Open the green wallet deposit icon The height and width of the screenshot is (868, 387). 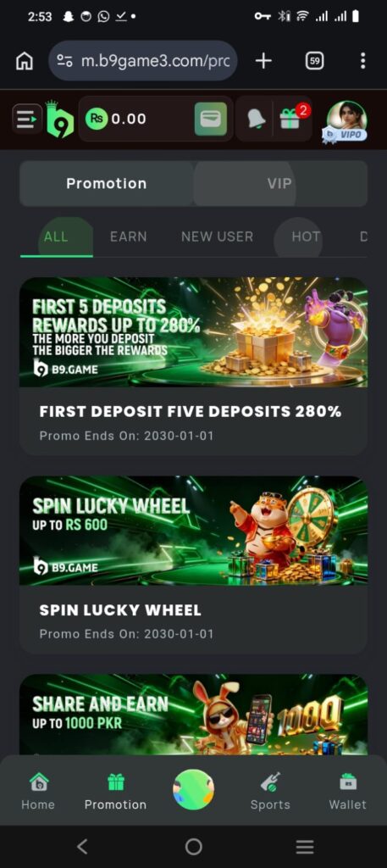click(211, 119)
